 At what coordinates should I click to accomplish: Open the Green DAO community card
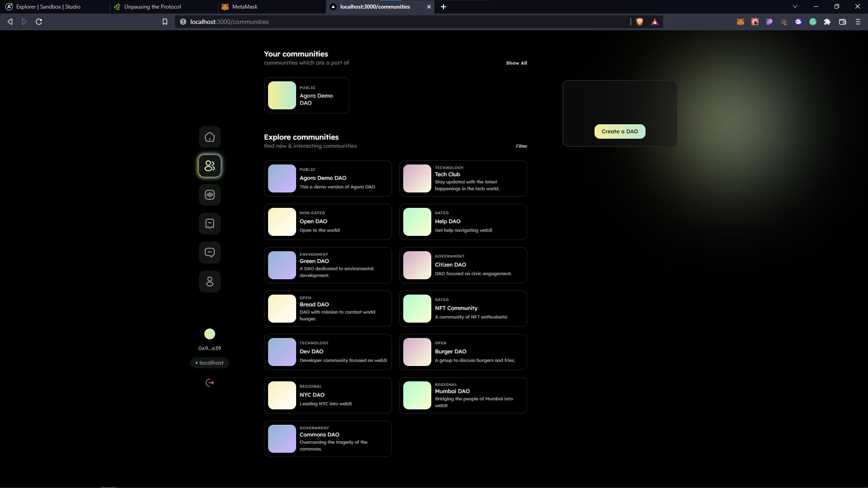point(328,265)
